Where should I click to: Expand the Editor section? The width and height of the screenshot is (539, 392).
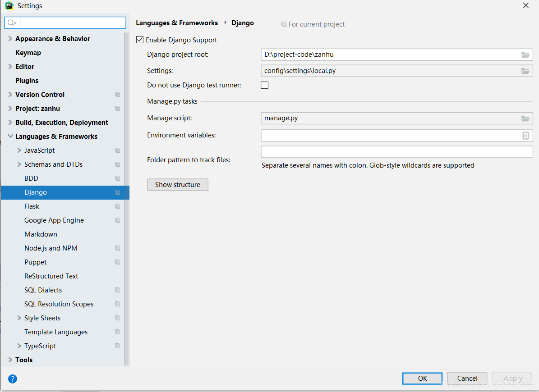pyautogui.click(x=10, y=67)
